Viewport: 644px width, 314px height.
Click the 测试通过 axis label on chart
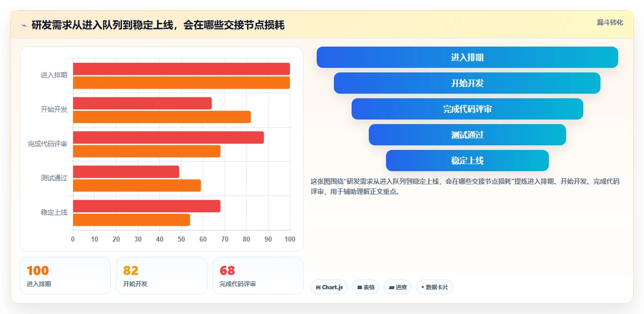click(x=54, y=178)
